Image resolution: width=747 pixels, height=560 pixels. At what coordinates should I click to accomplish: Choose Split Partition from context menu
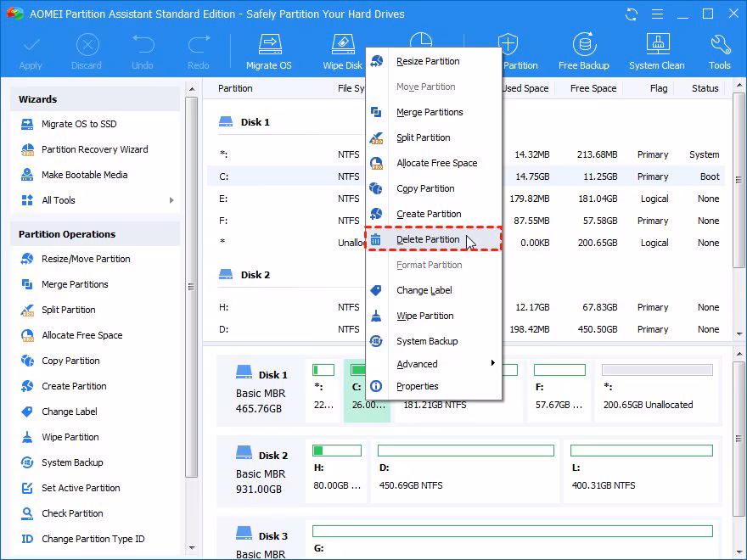tap(434, 137)
